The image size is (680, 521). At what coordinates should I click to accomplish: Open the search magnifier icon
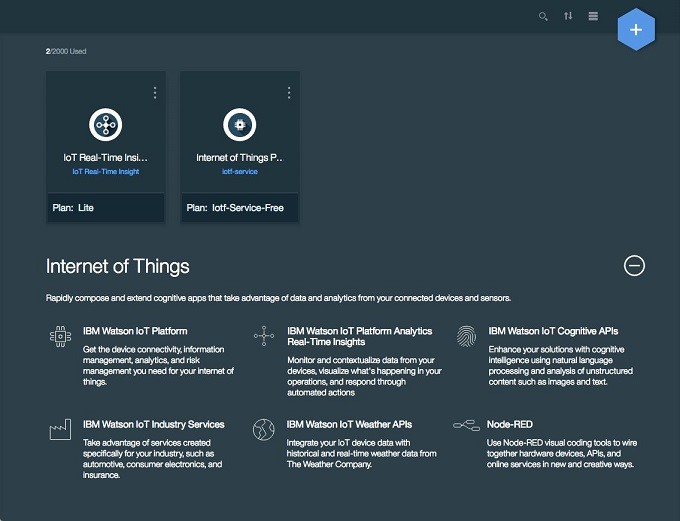point(543,16)
